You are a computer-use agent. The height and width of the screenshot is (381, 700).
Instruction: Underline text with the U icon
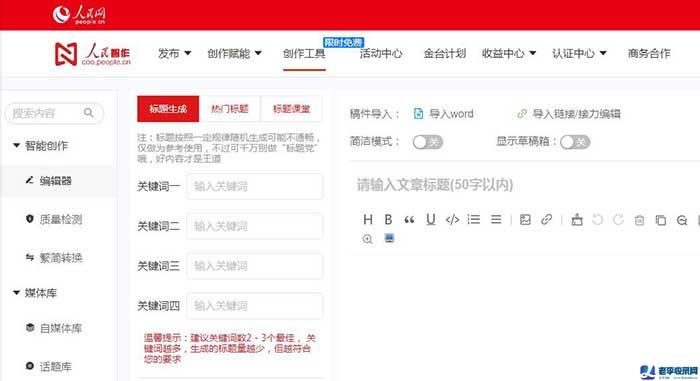tap(430, 219)
